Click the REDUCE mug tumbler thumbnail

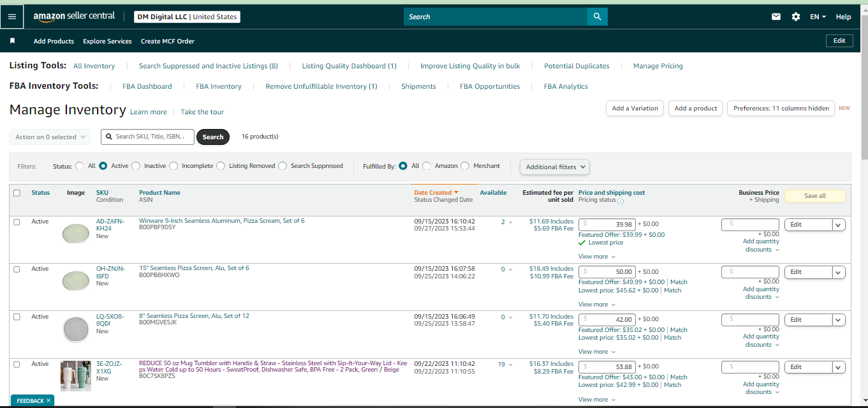click(x=76, y=376)
